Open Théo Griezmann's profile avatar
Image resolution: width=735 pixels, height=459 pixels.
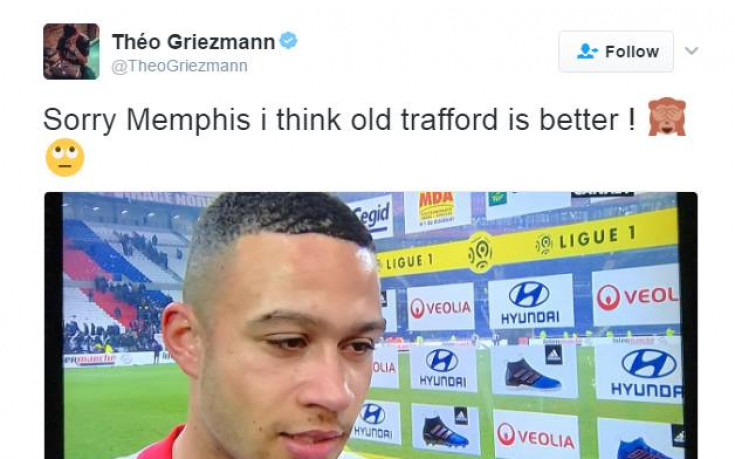coord(71,52)
